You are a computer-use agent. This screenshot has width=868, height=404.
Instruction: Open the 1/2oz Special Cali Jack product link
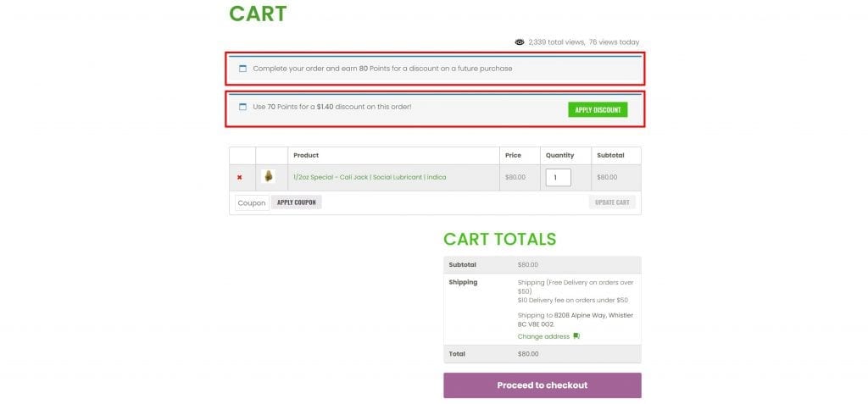[x=370, y=177]
